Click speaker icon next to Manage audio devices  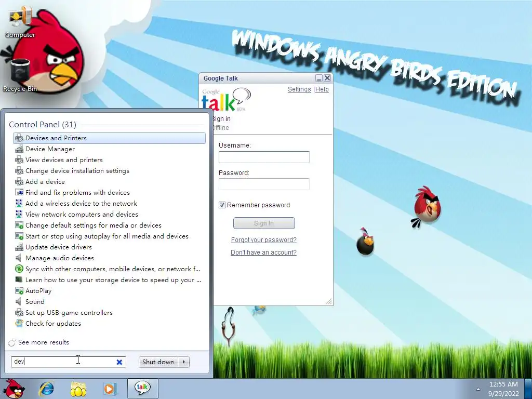(x=19, y=258)
